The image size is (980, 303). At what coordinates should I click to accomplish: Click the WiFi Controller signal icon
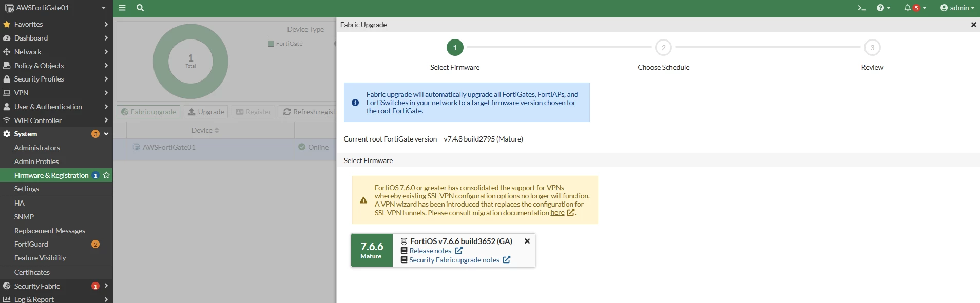[x=7, y=120]
